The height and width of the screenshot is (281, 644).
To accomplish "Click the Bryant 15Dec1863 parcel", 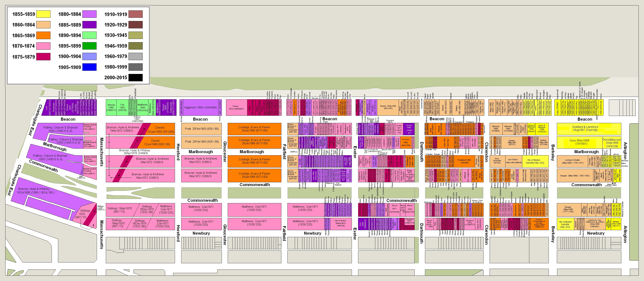I will tap(388, 107).
